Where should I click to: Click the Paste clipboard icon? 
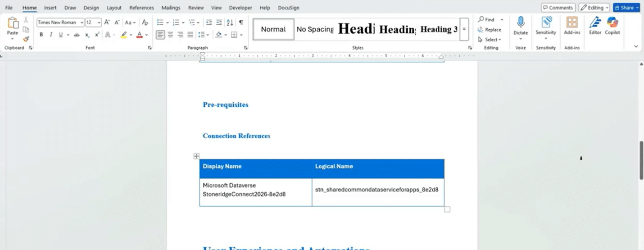pyautogui.click(x=13, y=23)
